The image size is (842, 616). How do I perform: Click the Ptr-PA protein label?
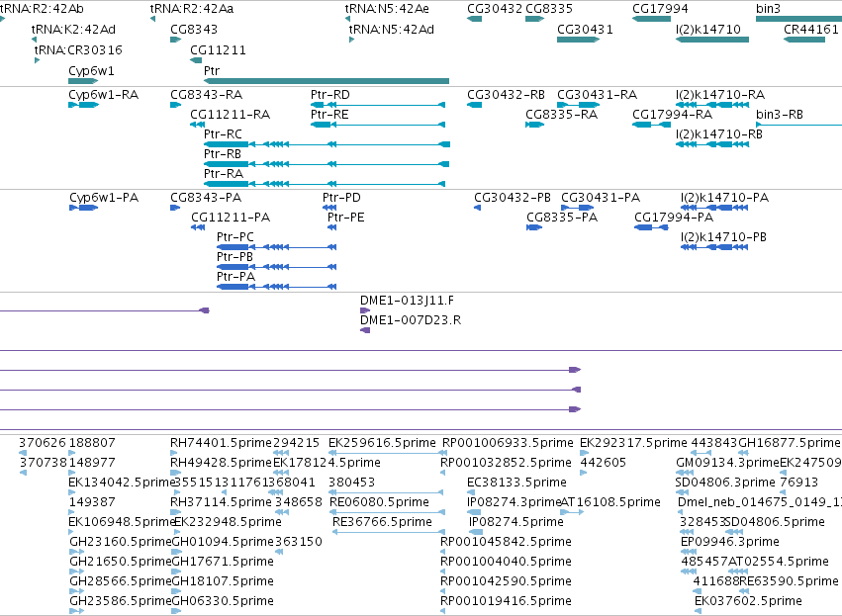(235, 278)
